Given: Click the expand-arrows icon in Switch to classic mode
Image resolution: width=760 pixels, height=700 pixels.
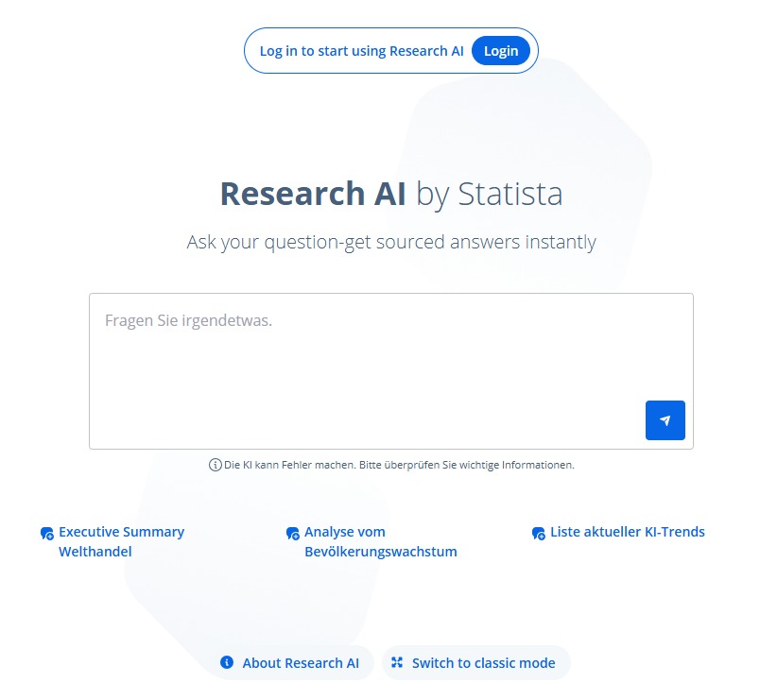Looking at the screenshot, I should (397, 663).
